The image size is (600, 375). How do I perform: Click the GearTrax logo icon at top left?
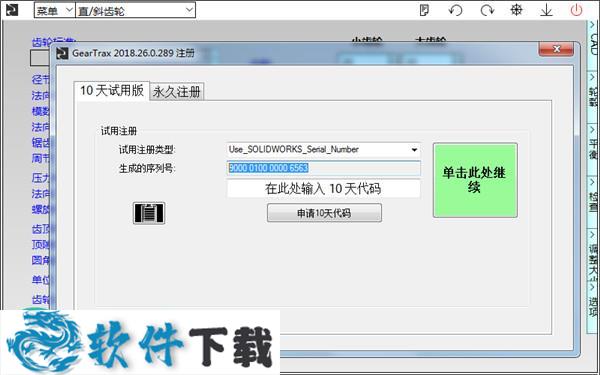(x=12, y=10)
